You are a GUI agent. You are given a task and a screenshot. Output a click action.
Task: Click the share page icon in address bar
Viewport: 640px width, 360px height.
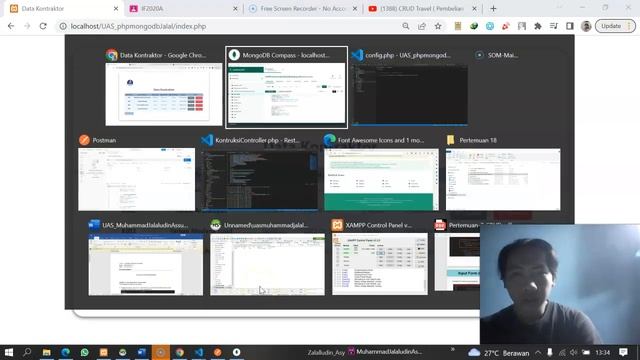tap(422, 26)
